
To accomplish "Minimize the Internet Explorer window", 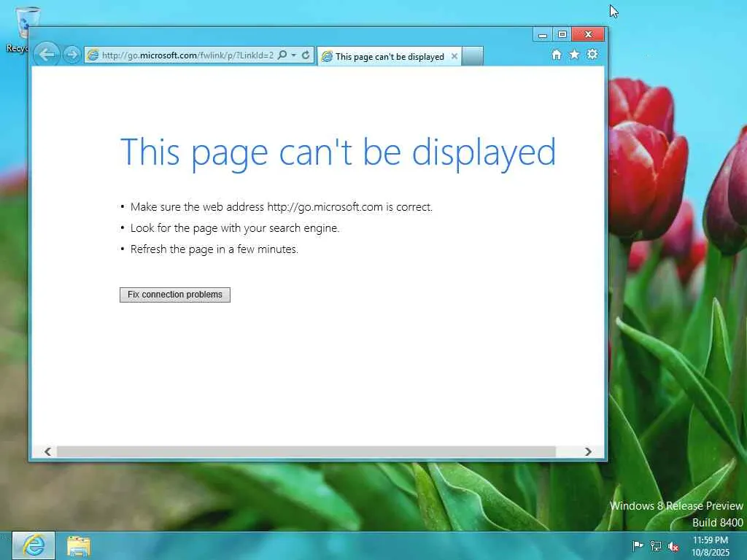I will [x=542, y=34].
